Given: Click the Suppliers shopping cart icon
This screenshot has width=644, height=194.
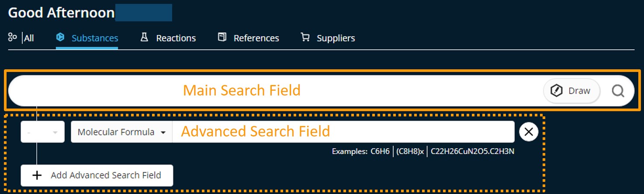Looking at the screenshot, I should [x=305, y=37].
